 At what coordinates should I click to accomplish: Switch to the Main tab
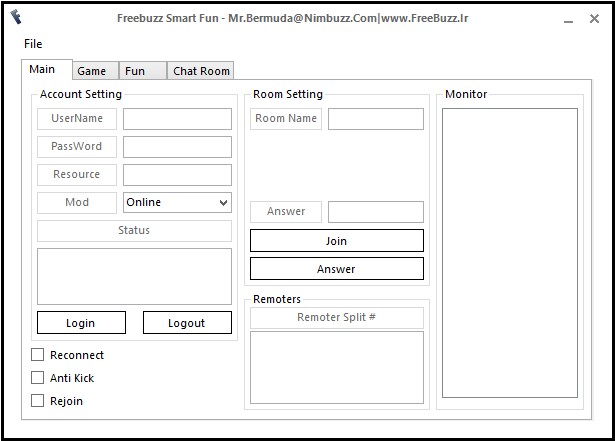tap(47, 69)
